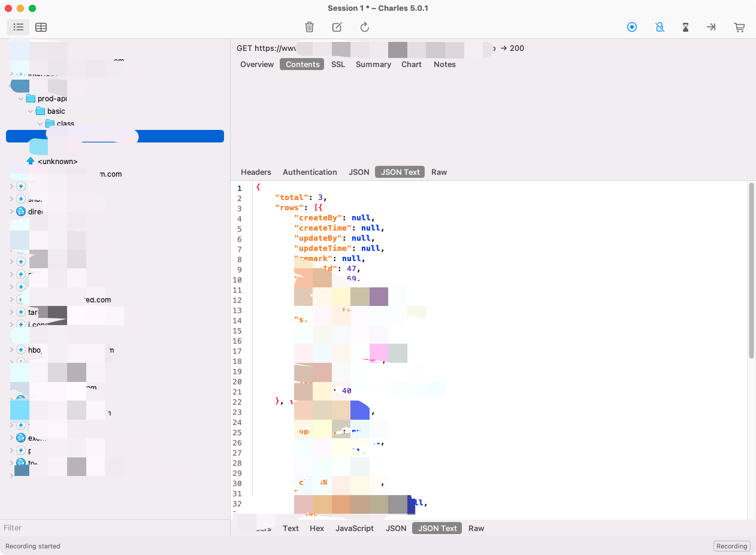The width and height of the screenshot is (756, 555).
Task: Select request JSON Text tab
Action: pyautogui.click(x=400, y=172)
